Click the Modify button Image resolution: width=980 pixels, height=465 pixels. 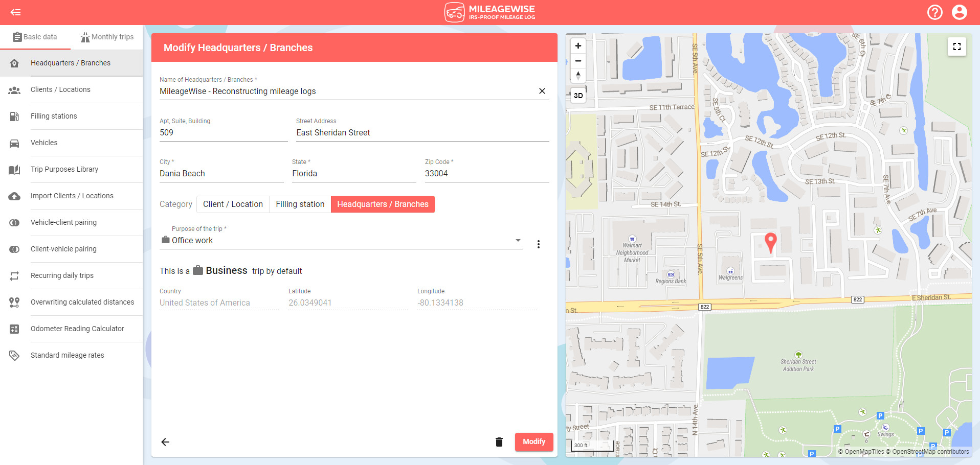(x=534, y=442)
